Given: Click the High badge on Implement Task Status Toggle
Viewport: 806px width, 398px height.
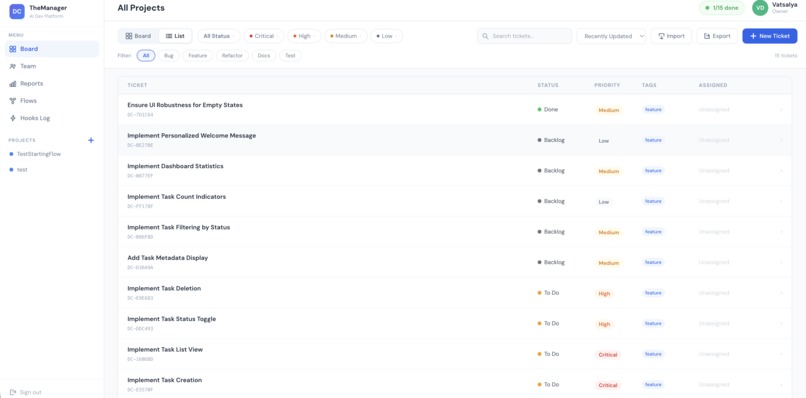Looking at the screenshot, I should (x=604, y=324).
